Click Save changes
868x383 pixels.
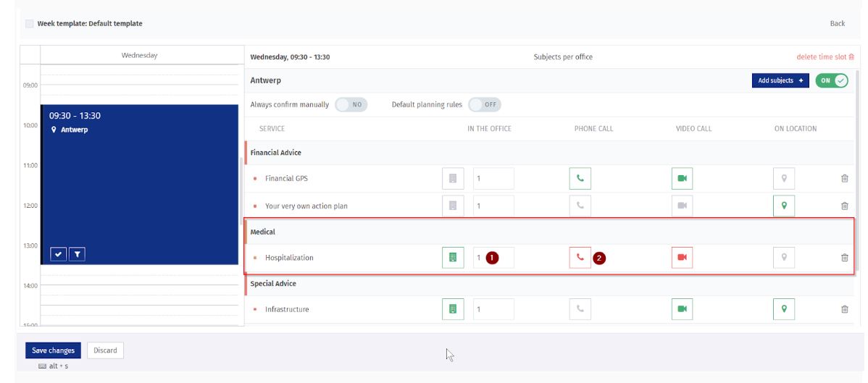pos(53,350)
